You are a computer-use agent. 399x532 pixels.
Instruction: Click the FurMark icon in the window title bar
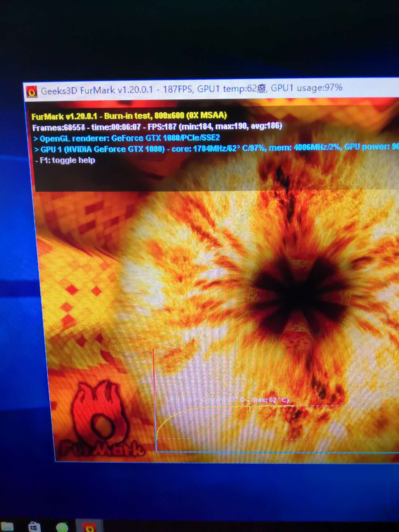click(x=32, y=91)
